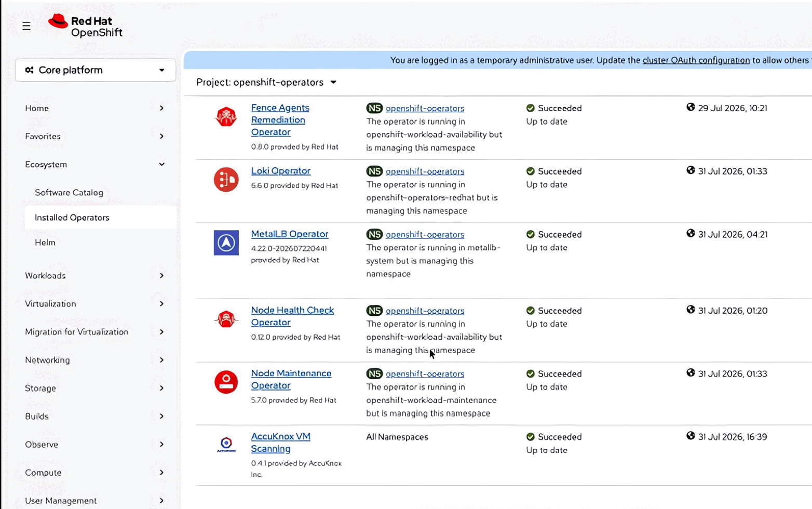Open openshift-operators namespace link in Loki row
The image size is (812, 509).
425,171
